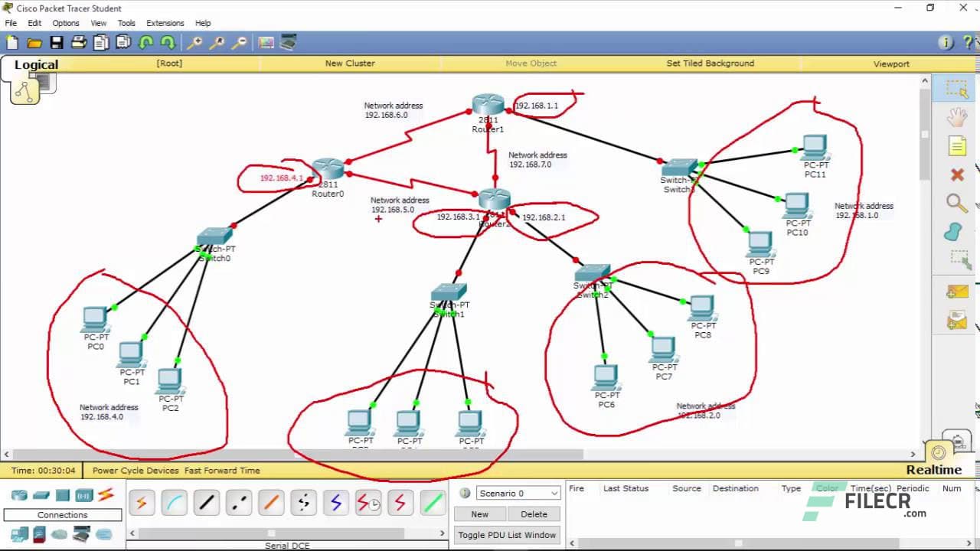Click the Toggle PDU List Window button
The height and width of the screenshot is (551, 980).
coord(507,534)
